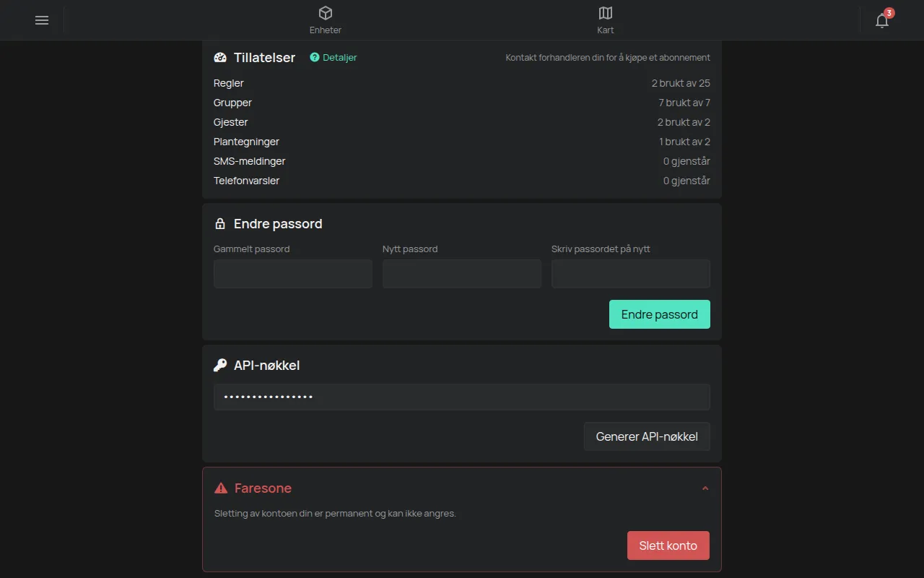This screenshot has width=924, height=578.
Task: Click the Gjester usage value '2 brukt av 2'
Action: (684, 122)
